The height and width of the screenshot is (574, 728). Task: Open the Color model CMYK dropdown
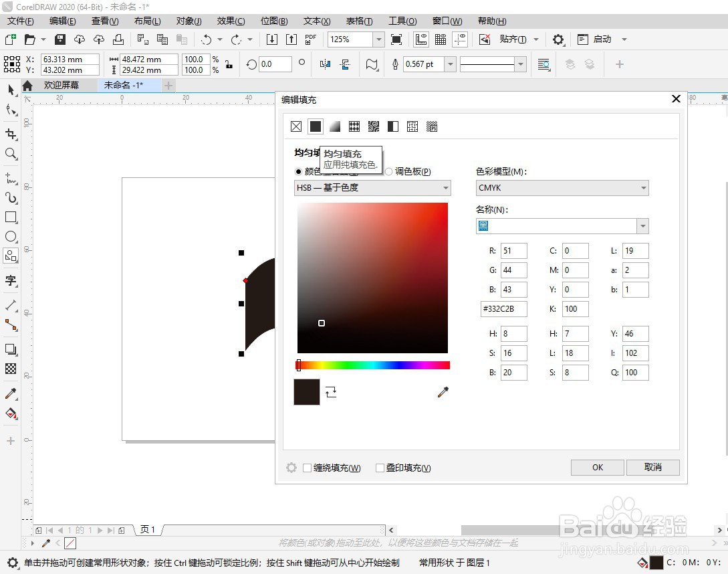click(562, 188)
